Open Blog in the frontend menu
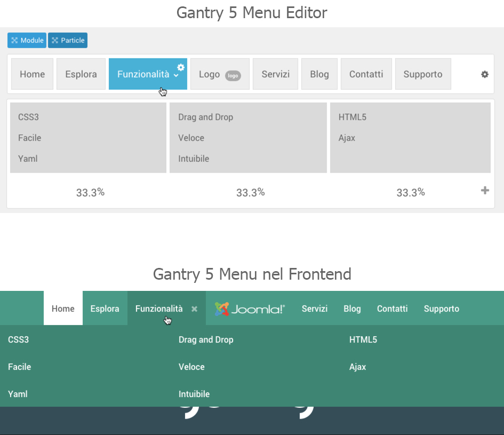 (x=352, y=309)
